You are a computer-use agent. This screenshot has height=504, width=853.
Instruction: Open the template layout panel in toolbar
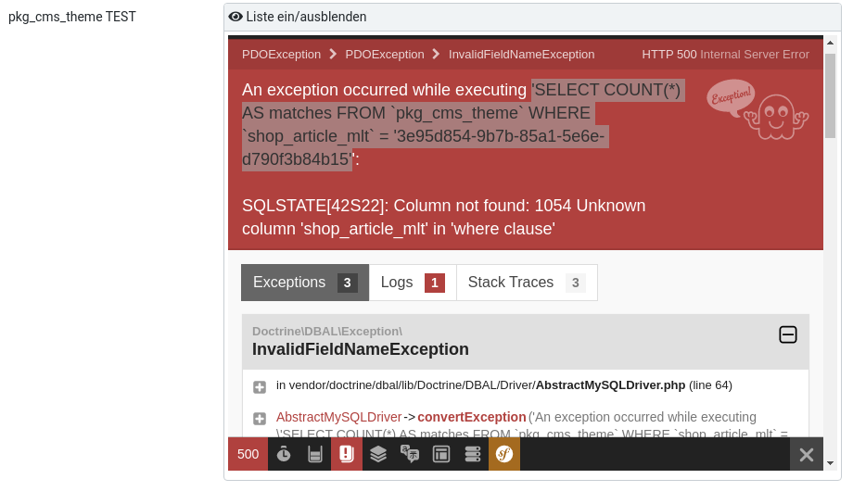point(441,454)
